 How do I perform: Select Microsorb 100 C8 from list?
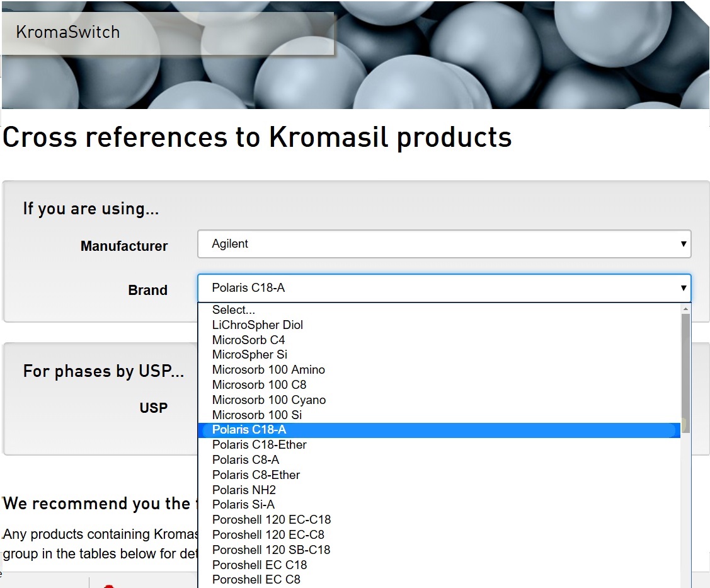(x=439, y=384)
